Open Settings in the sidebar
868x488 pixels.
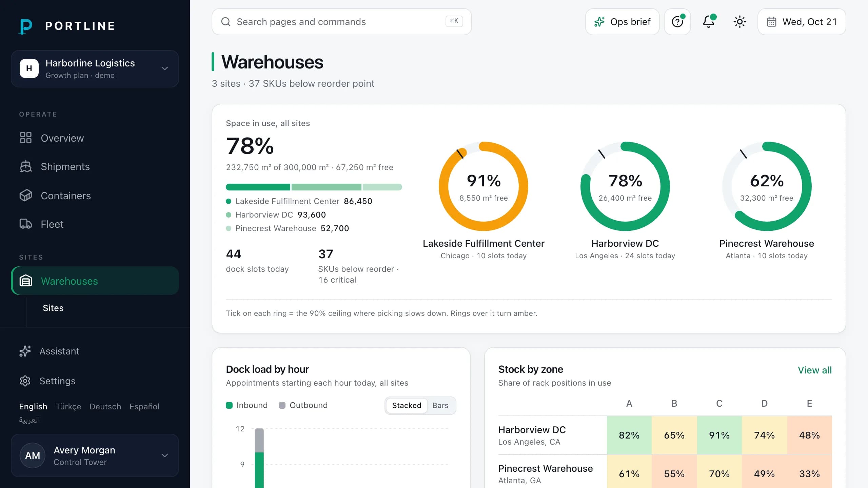point(95,381)
